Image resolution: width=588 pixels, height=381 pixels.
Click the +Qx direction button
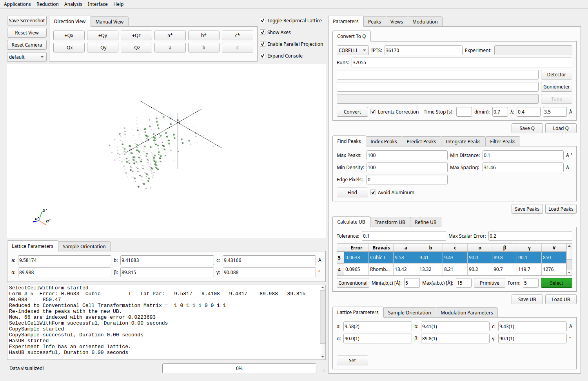[x=69, y=36]
